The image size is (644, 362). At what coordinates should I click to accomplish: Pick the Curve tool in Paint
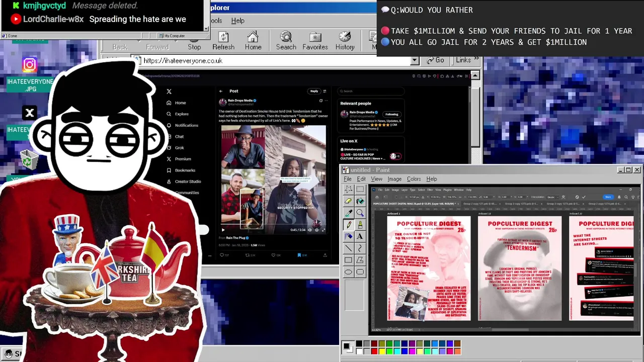[x=360, y=248]
